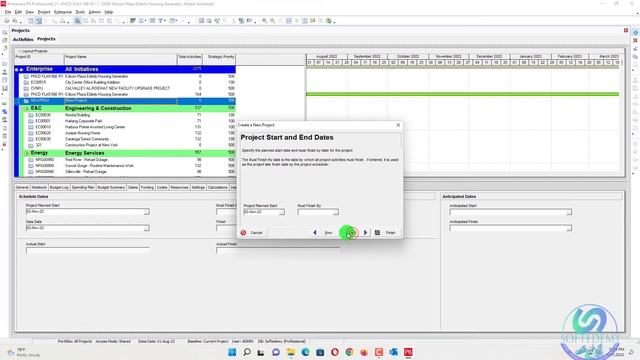Switch to the Activities tab
The height and width of the screenshot is (360, 640).
coord(23,39)
